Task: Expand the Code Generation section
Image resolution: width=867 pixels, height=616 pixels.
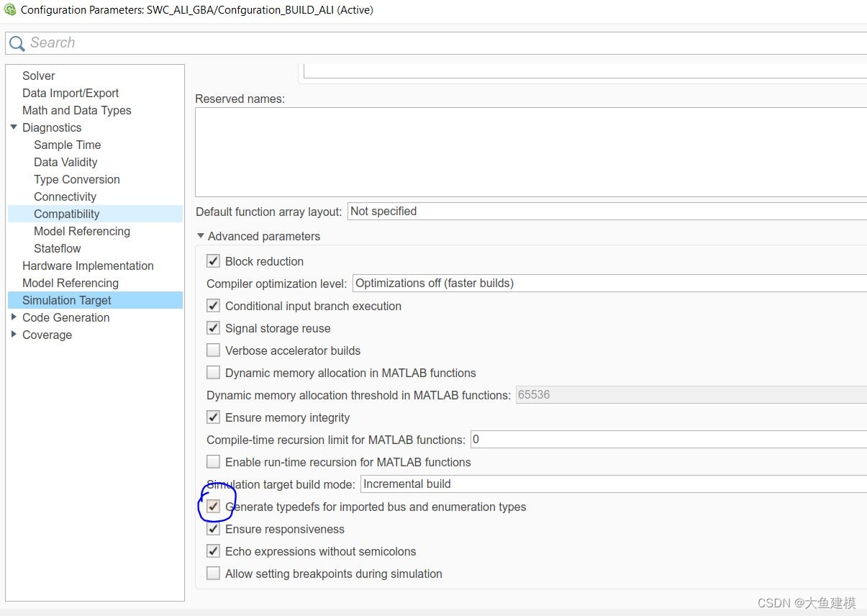Action: 14,317
